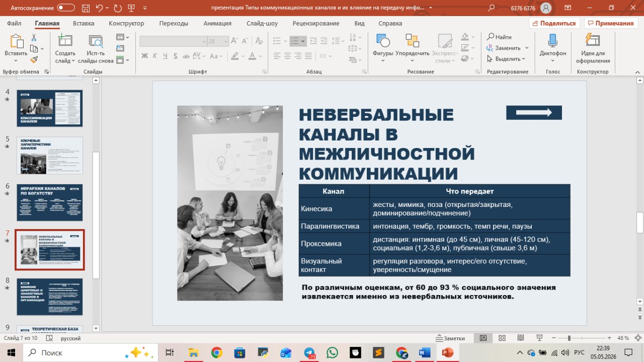
Task: Click language indicator 'русский' in status bar
Action: [70, 338]
